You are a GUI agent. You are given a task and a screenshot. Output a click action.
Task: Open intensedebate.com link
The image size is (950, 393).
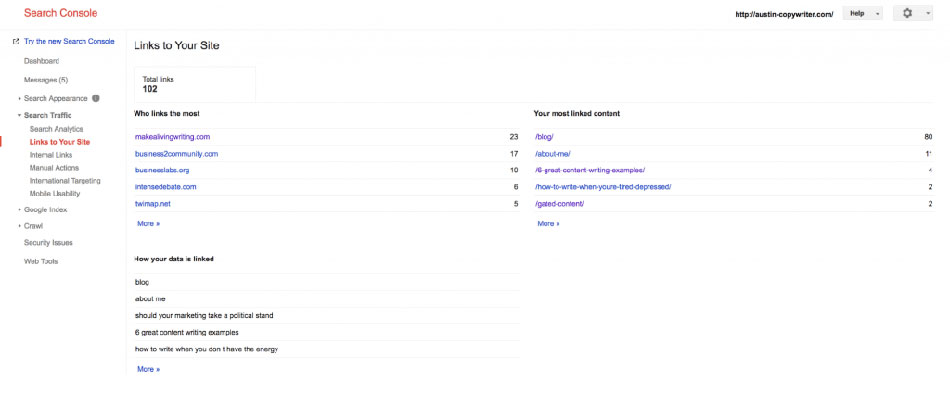165,187
